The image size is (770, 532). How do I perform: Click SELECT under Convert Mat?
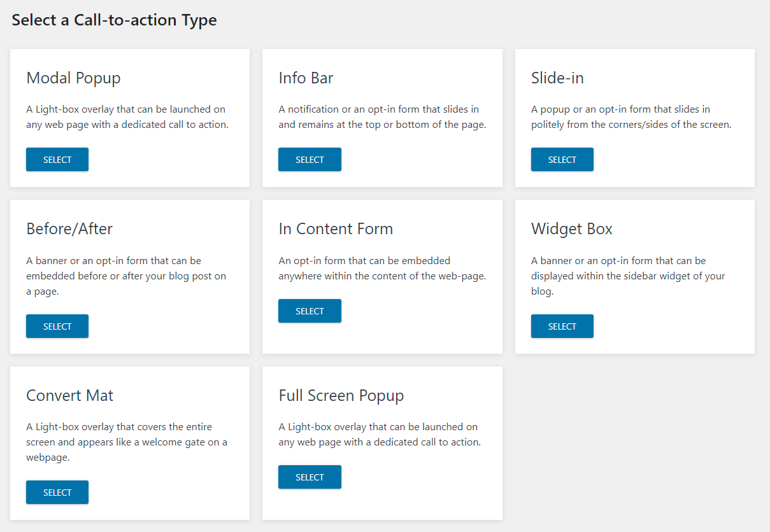click(x=57, y=493)
